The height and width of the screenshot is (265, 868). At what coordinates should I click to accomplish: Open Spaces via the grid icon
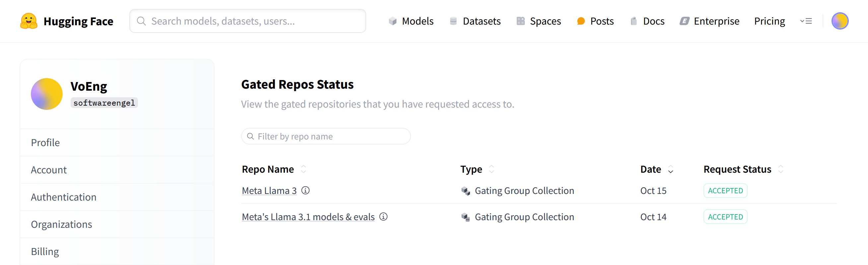click(x=521, y=21)
